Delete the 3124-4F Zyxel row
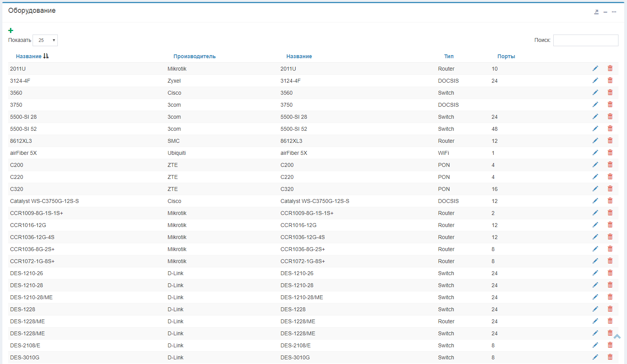The height and width of the screenshot is (364, 627). pyautogui.click(x=610, y=80)
